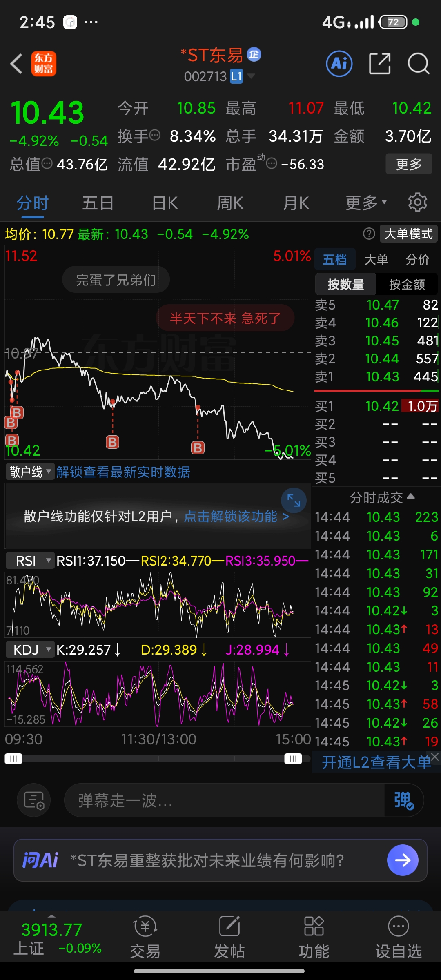Tap 点击解锁该功能 link

(236, 517)
